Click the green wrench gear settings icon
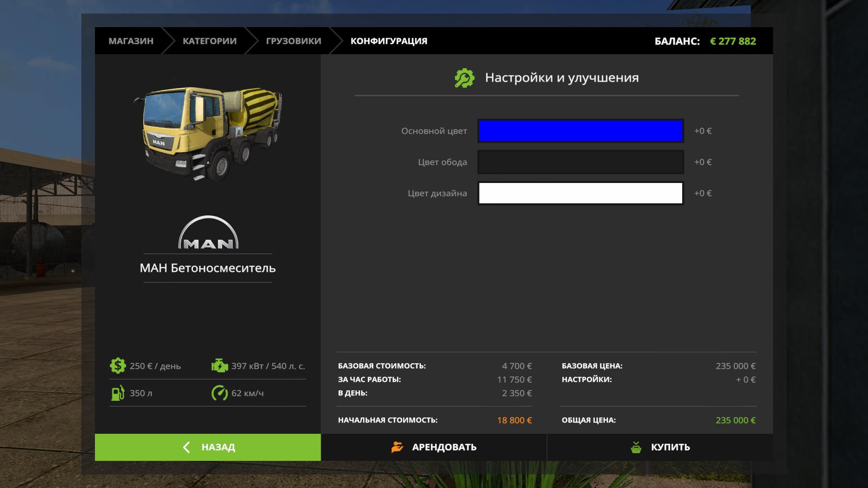 tap(464, 78)
